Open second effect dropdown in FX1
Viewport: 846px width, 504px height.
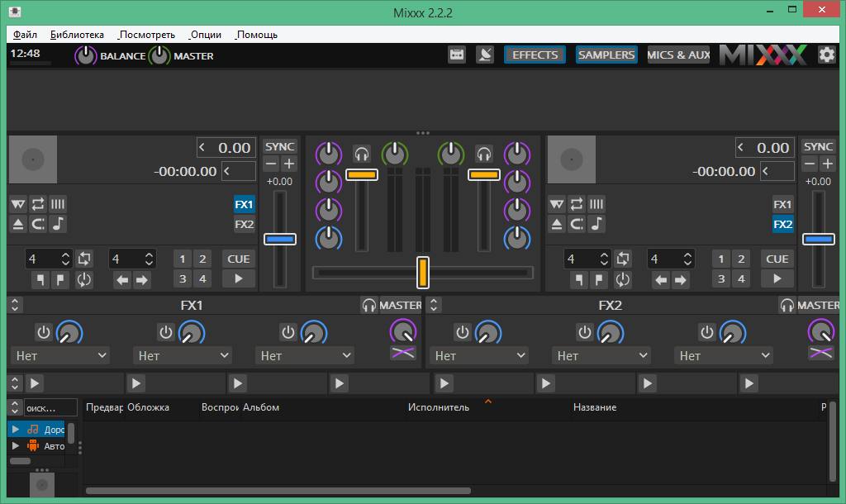point(183,355)
